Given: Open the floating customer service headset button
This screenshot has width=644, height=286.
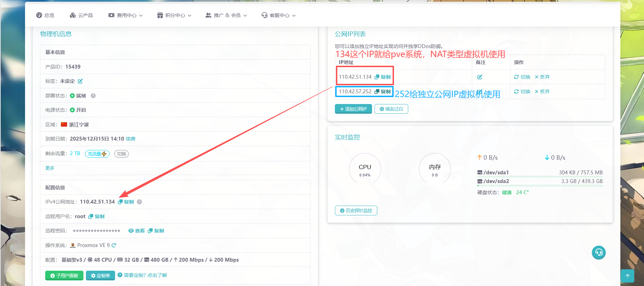Looking at the screenshot, I should [598, 252].
